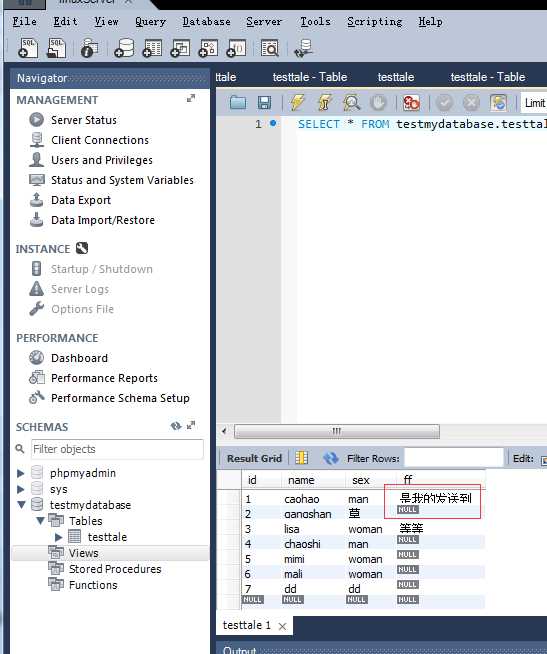The height and width of the screenshot is (654, 547).
Task: Save the script with floppy icon
Action: coord(264,102)
